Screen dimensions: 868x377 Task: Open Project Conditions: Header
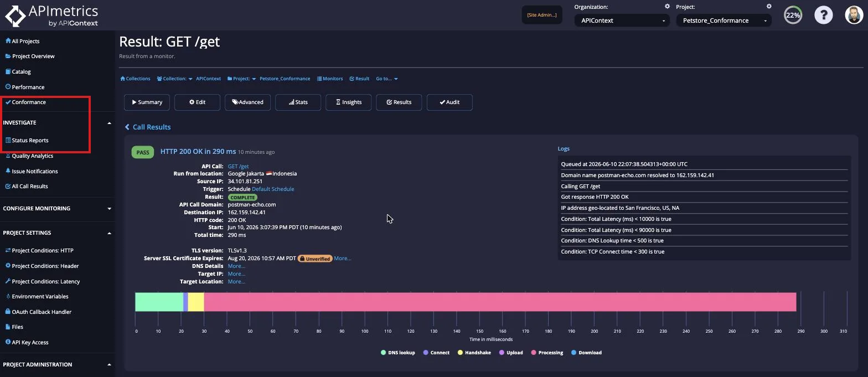[42, 266]
